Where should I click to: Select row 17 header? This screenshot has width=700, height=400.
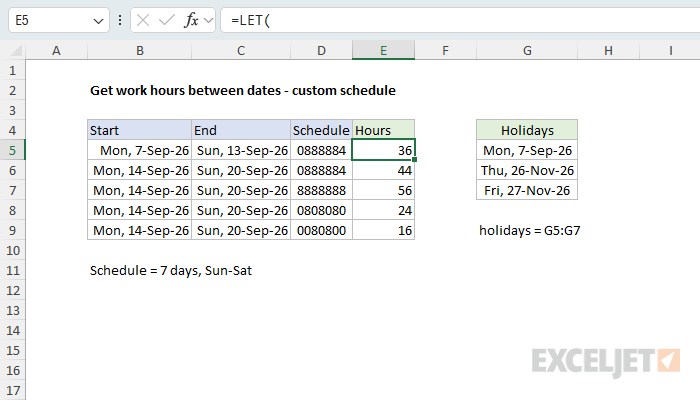(12, 391)
